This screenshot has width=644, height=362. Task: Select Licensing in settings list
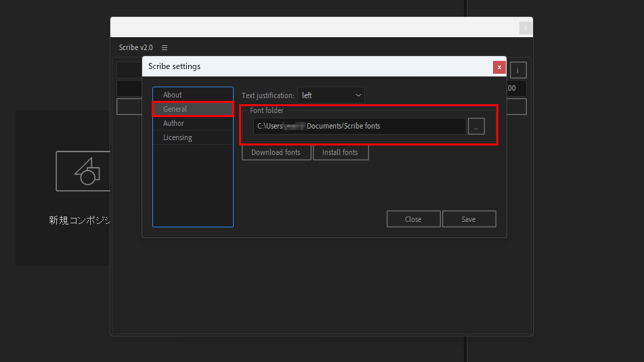[193, 137]
